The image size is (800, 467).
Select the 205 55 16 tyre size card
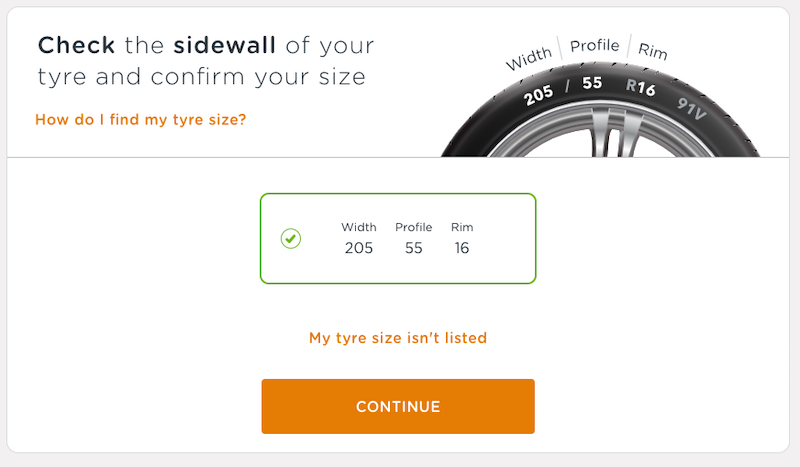tap(398, 238)
